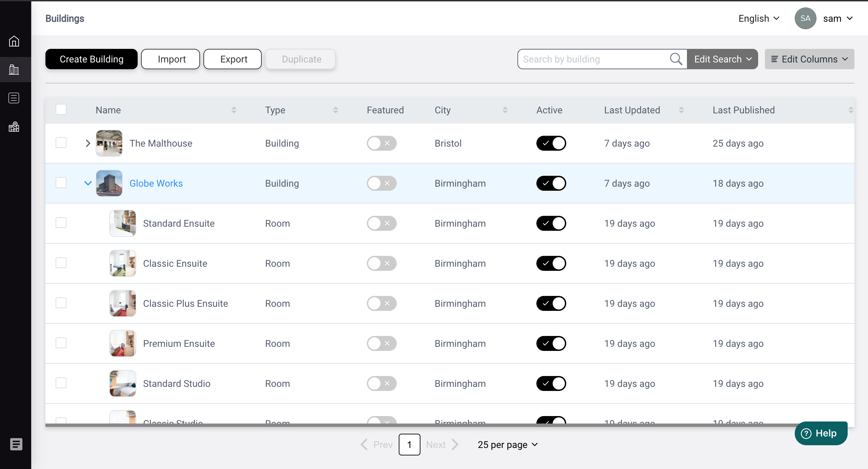Expand The Malthouse building row
Image resolution: width=868 pixels, height=469 pixels.
coord(88,143)
